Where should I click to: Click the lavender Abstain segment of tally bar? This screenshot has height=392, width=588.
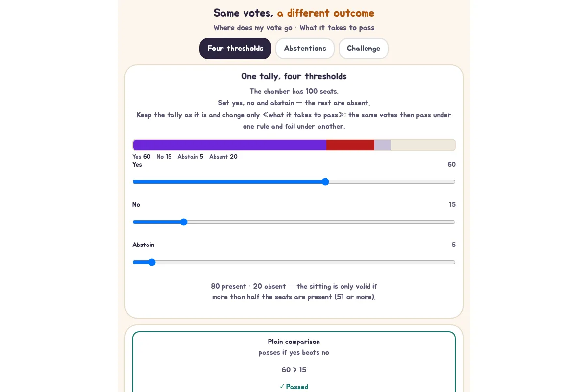pos(383,145)
